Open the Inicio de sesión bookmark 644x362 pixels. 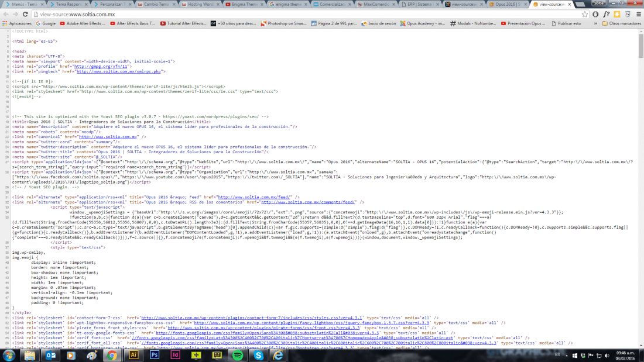(x=378, y=24)
